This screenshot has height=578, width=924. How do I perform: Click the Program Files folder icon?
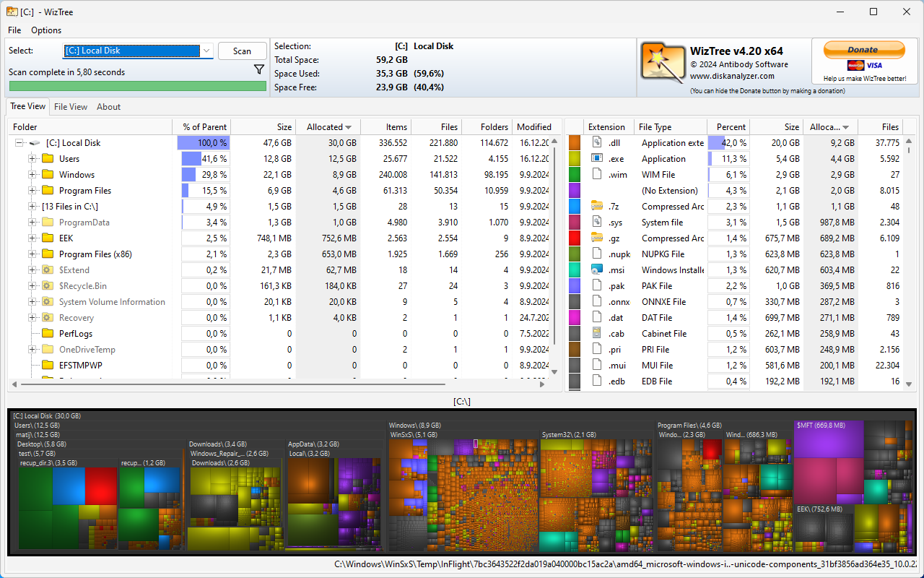[48, 191]
